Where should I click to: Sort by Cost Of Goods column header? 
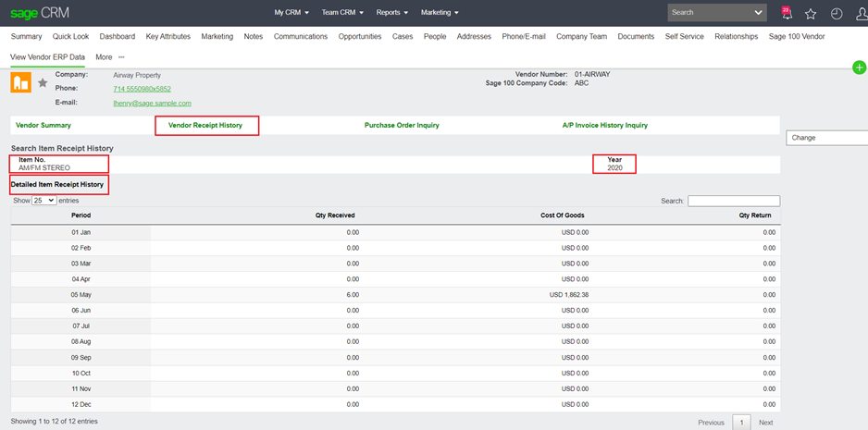(x=563, y=215)
